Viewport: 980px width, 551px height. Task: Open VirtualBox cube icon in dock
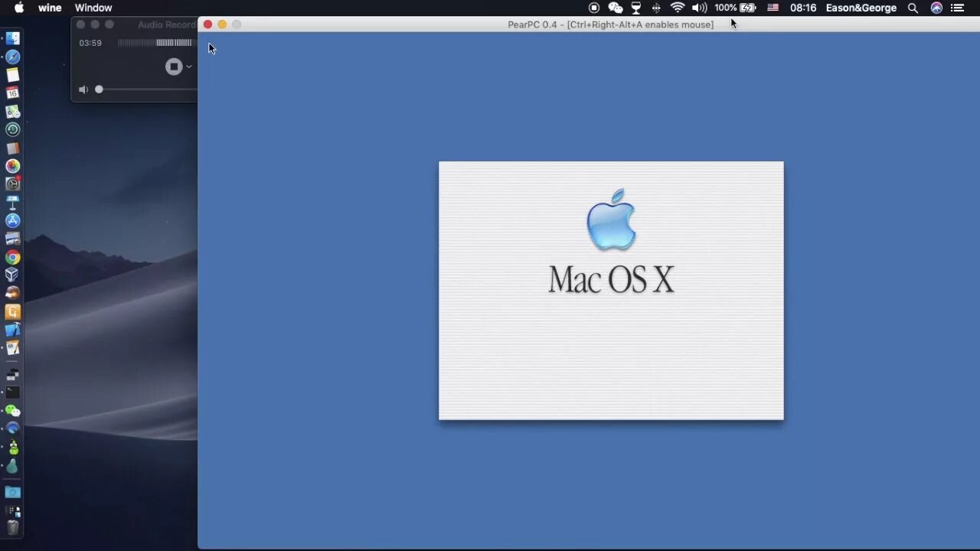[x=13, y=275]
